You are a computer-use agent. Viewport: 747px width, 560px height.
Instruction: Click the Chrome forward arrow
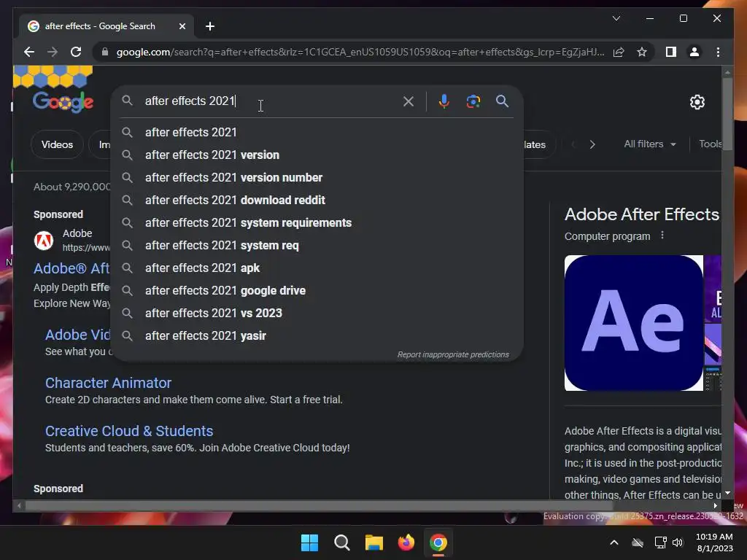53,52
